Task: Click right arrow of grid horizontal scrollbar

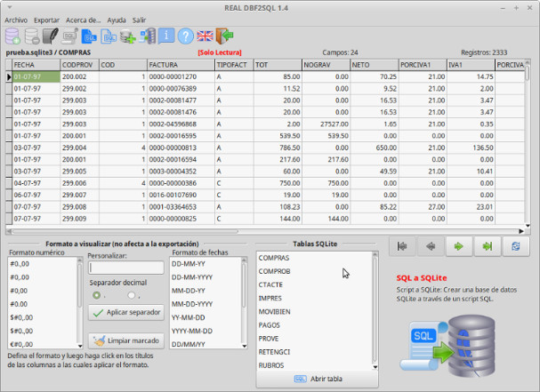Action: point(521,232)
